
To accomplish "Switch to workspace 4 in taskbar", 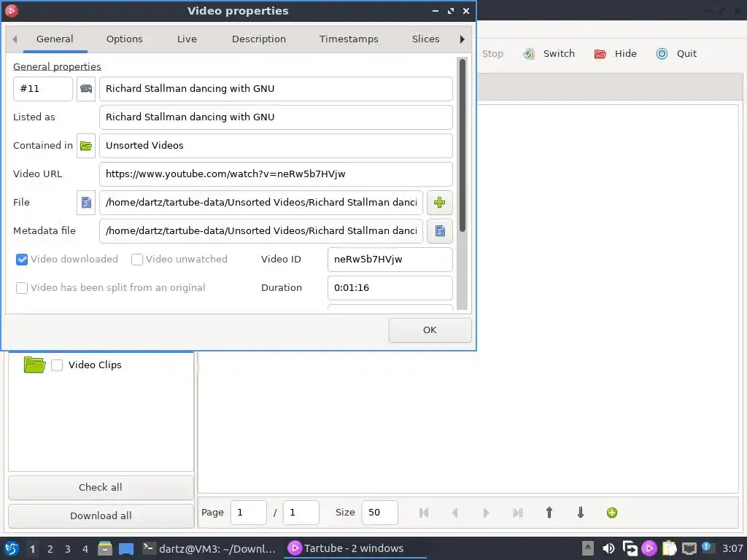I will (x=85, y=549).
